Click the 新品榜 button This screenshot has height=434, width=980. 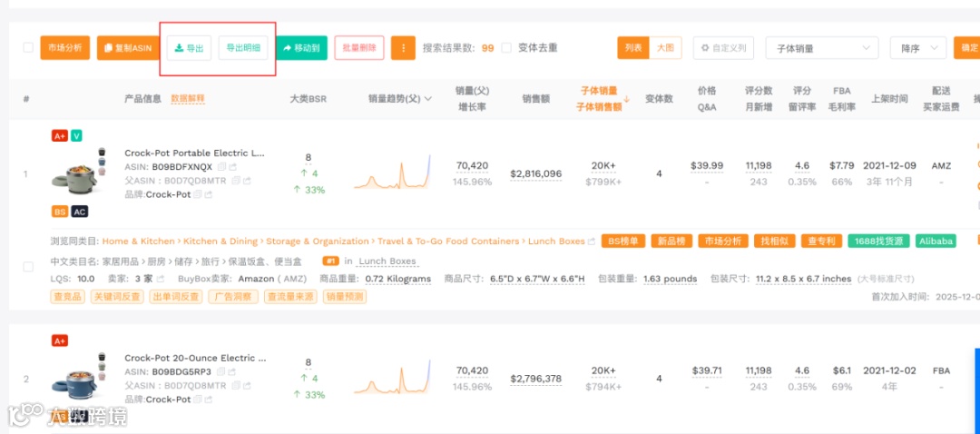[x=671, y=242]
